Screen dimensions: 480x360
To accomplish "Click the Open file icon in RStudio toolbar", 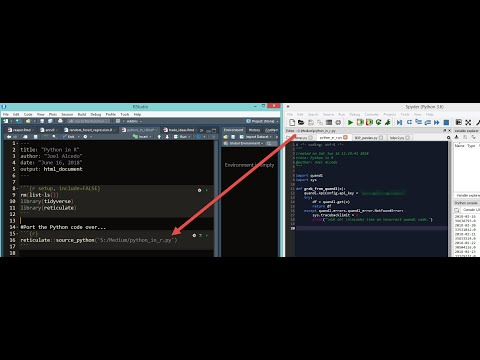I will coord(28,121).
